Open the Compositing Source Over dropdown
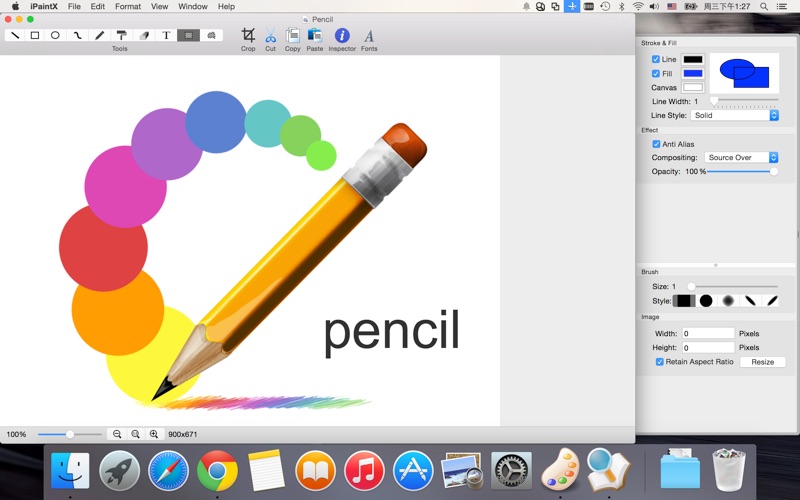Screen dimensions: 800x500 pos(741,158)
